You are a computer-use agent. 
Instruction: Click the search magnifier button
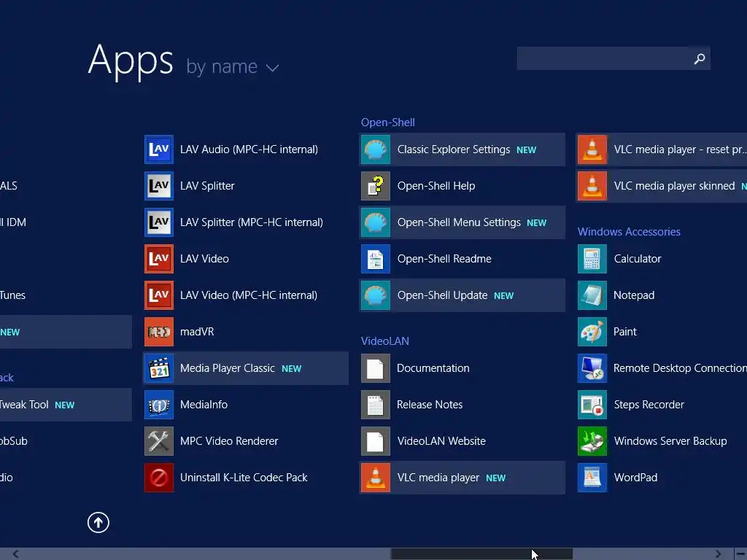pos(700,58)
